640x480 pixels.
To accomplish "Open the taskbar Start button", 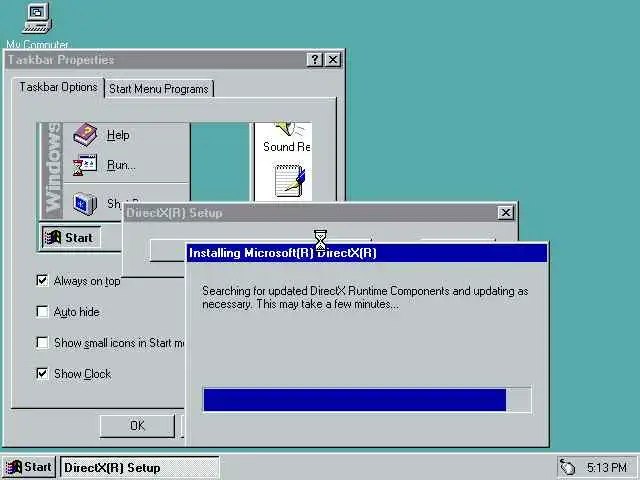I will click(x=29, y=467).
